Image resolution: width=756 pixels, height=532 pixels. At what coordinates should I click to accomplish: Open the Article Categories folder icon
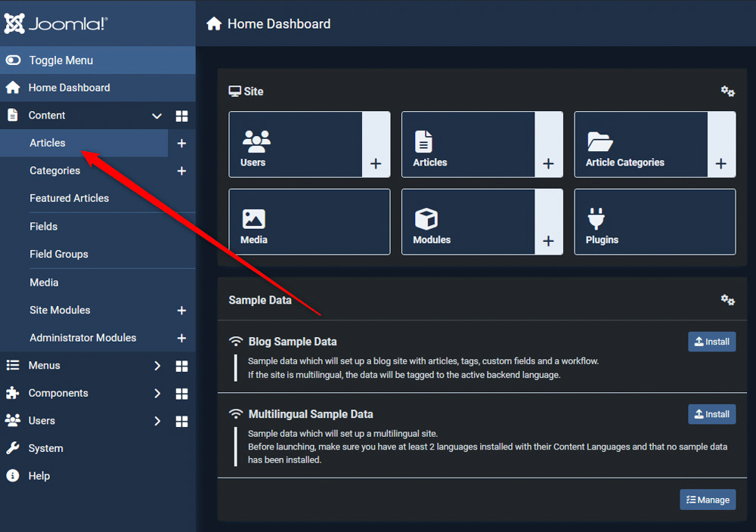(x=597, y=138)
